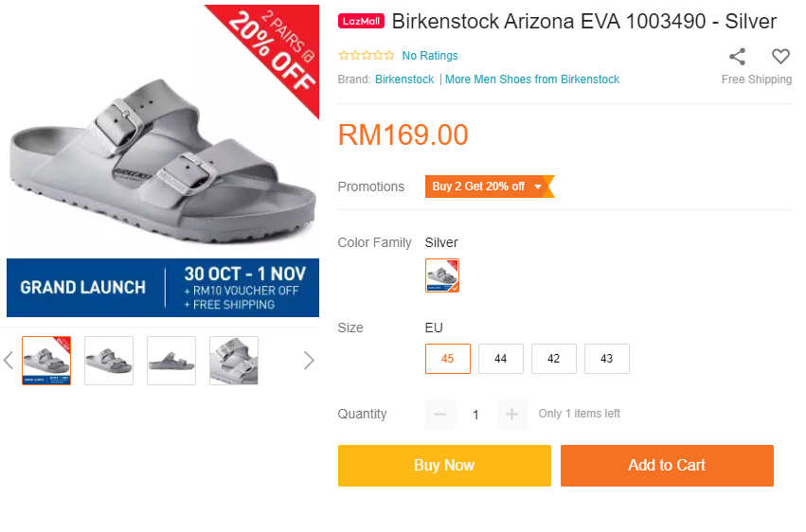Click the star ratings row
Screen dimensions: 806x532
367,56
